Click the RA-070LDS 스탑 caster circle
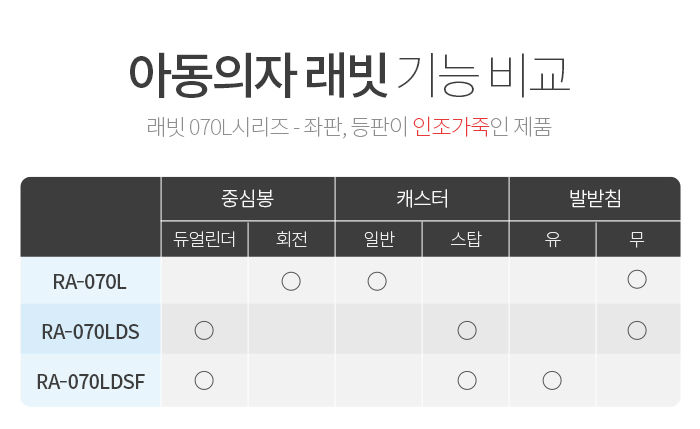 click(x=467, y=331)
